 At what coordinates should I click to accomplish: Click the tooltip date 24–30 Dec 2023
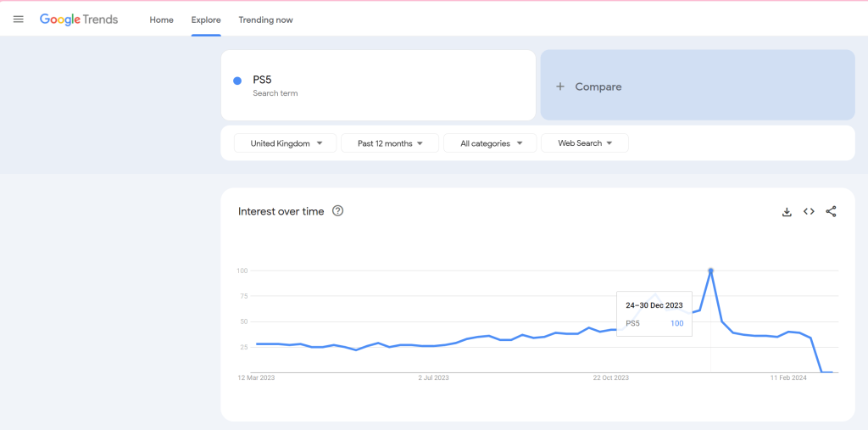tap(654, 305)
